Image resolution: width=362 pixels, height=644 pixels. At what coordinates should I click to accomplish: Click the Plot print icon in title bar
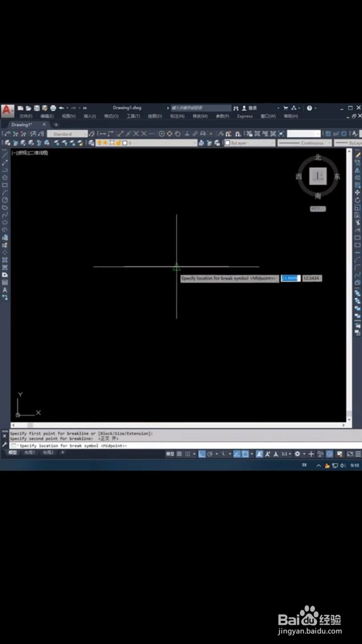tap(53, 108)
